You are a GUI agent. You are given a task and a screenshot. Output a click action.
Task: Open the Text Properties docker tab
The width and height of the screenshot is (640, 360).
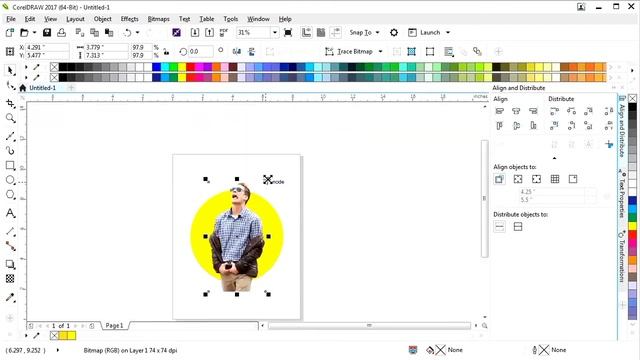[x=622, y=194]
